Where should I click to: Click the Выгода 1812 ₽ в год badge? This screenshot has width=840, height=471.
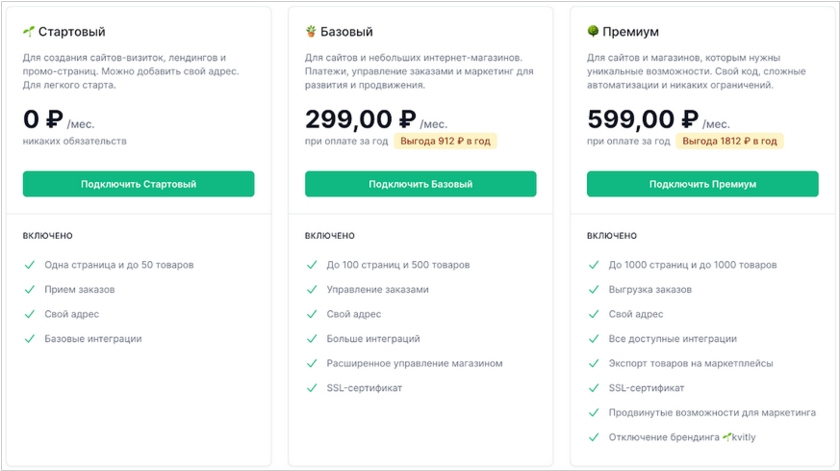[729, 141]
